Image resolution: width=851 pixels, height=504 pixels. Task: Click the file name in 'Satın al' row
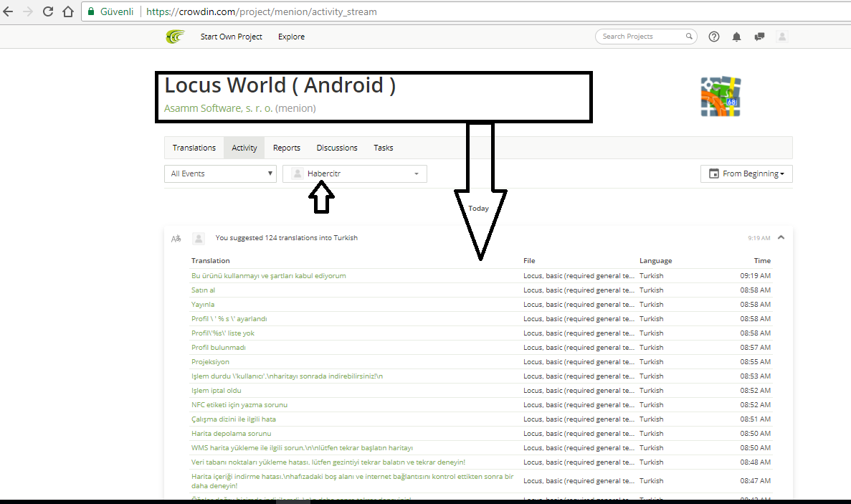[579, 290]
